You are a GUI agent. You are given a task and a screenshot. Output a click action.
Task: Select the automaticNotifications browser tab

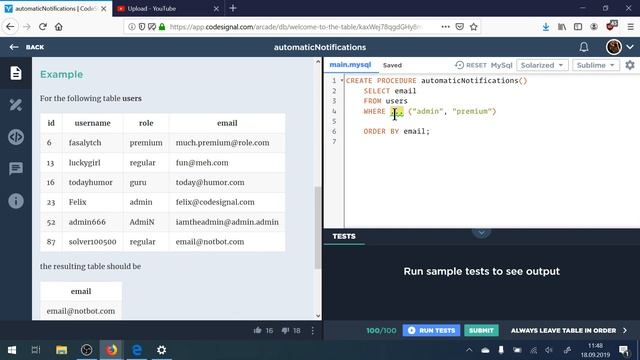pyautogui.click(x=55, y=8)
